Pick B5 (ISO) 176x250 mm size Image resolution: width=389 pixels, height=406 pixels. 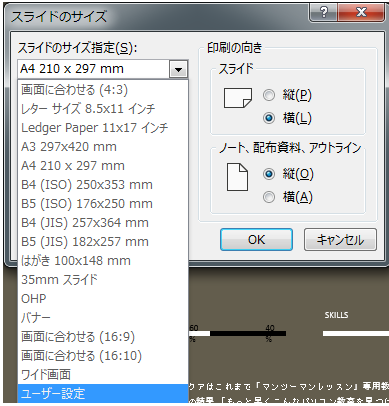(103, 204)
